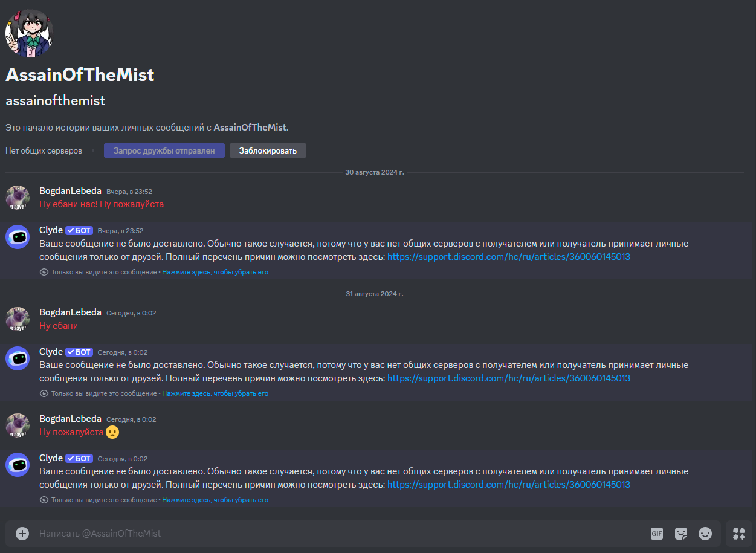The width and height of the screenshot is (756, 553).
Task: Click the Clyde username in the last message
Action: 51,458
